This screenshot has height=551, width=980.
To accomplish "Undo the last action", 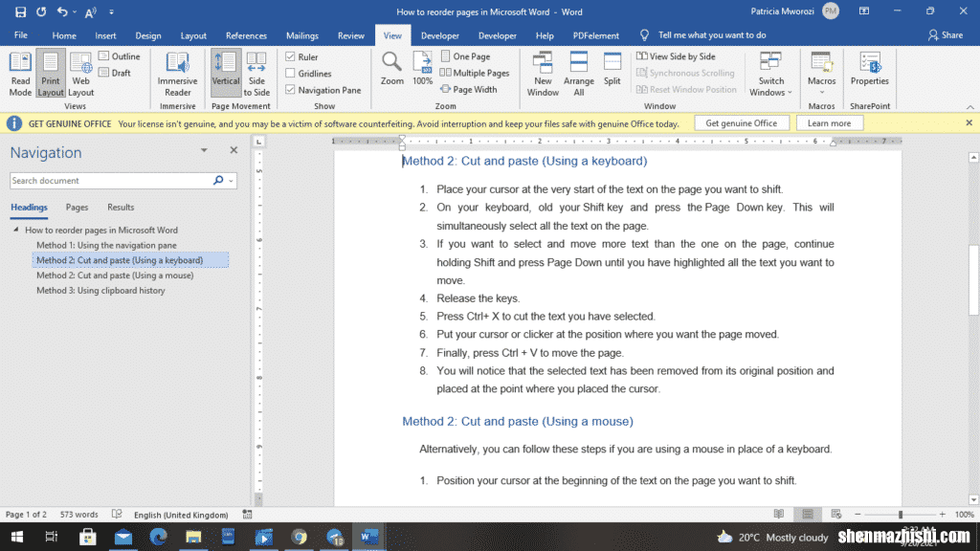I will point(62,11).
